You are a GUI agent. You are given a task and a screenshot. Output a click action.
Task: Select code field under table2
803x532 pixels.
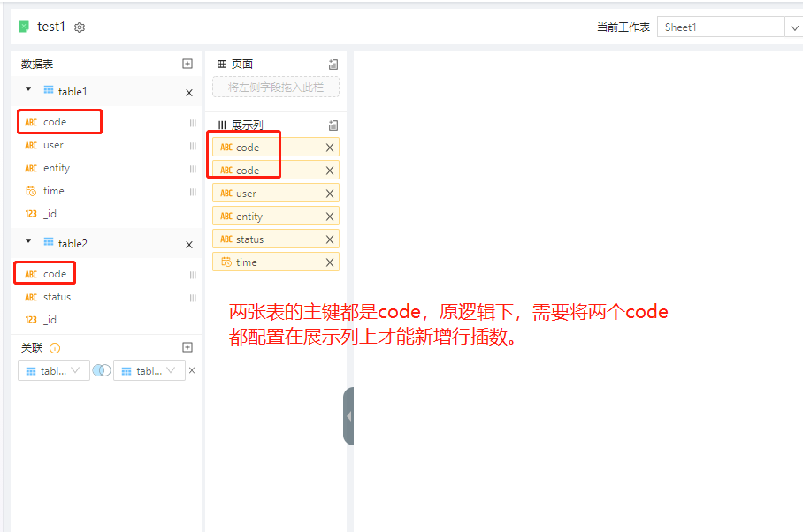click(x=55, y=274)
